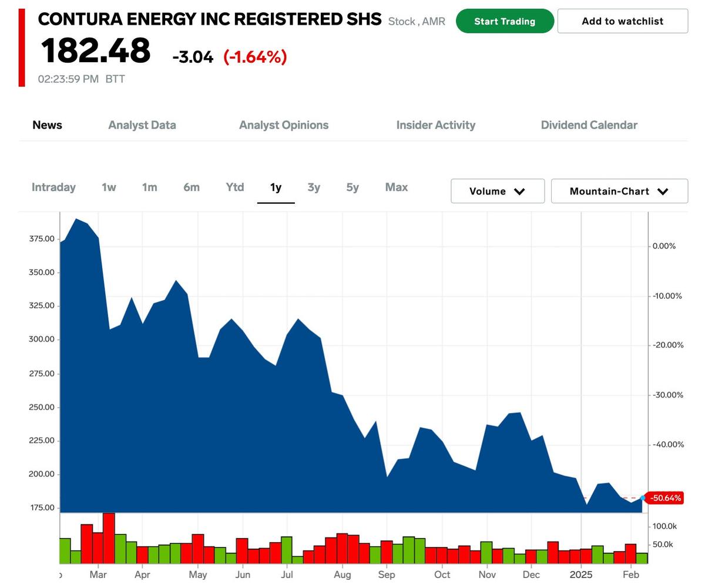The width and height of the screenshot is (705, 588).
Task: Open the News tab
Action: [x=47, y=125]
